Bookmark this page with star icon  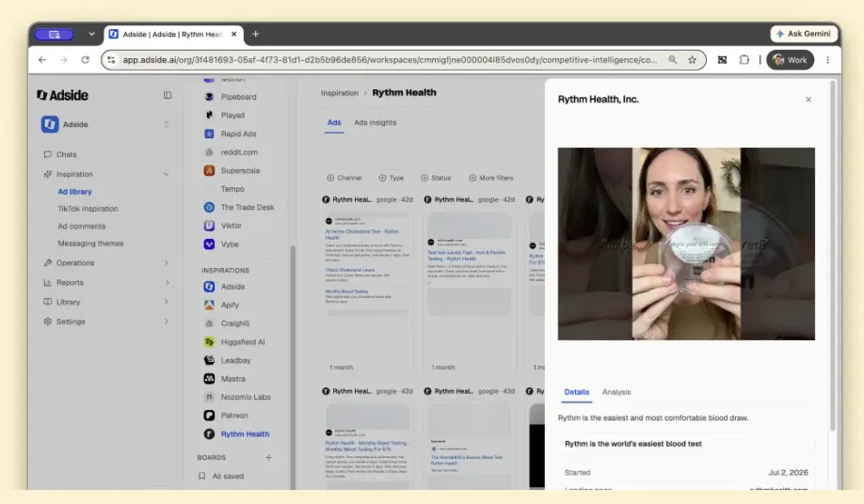pyautogui.click(x=692, y=60)
